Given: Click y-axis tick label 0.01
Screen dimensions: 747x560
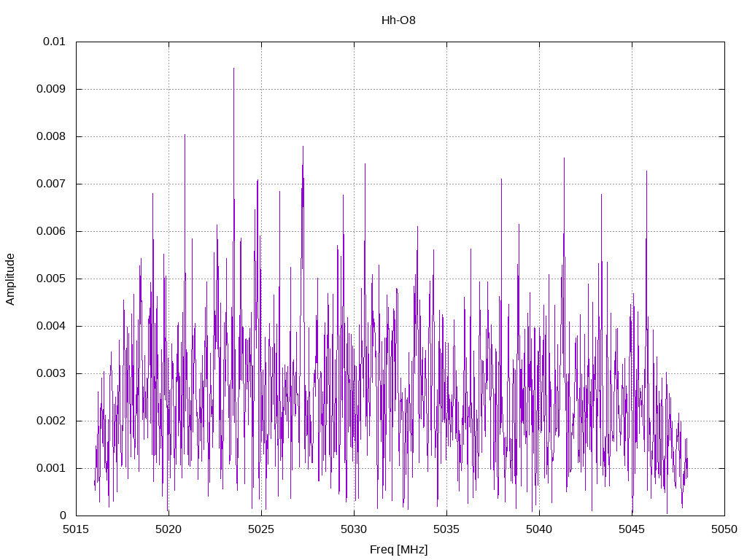Looking at the screenshot, I should [54, 42].
